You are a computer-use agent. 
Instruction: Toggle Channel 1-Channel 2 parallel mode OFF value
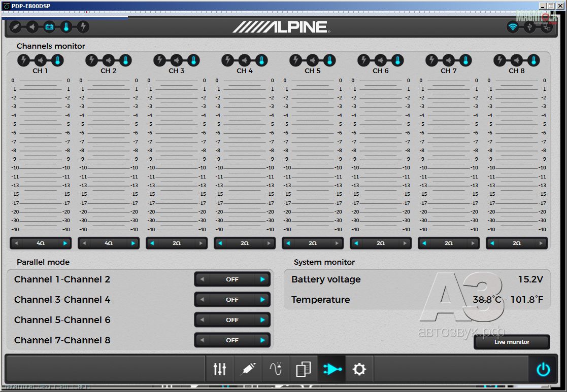[x=232, y=279]
